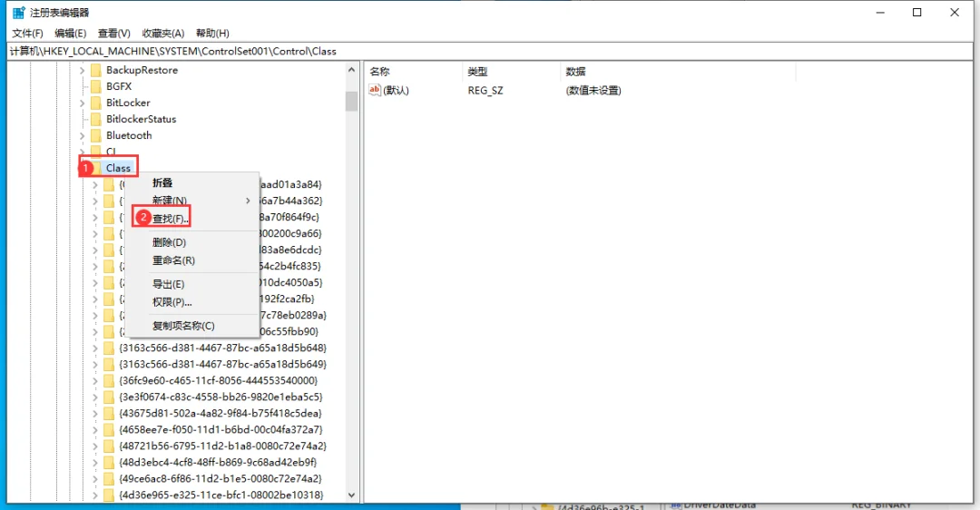Image resolution: width=980 pixels, height=510 pixels.
Task: Click the tree scrollbar down arrow
Action: tap(351, 495)
